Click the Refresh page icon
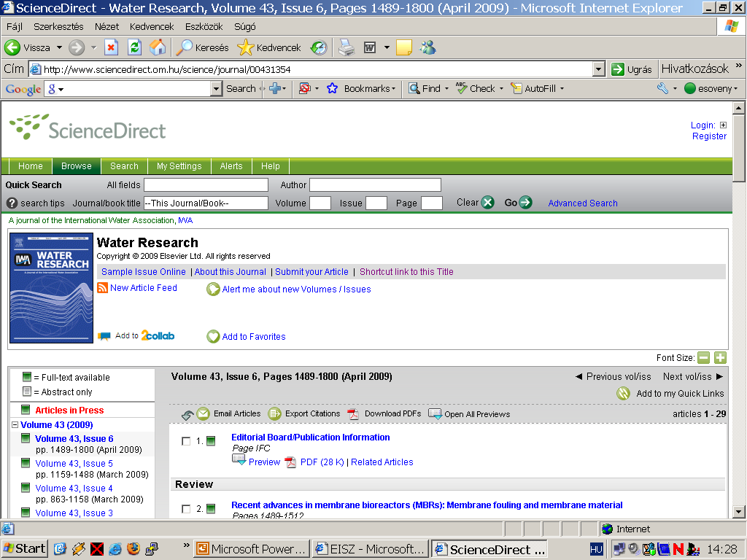 click(x=134, y=47)
